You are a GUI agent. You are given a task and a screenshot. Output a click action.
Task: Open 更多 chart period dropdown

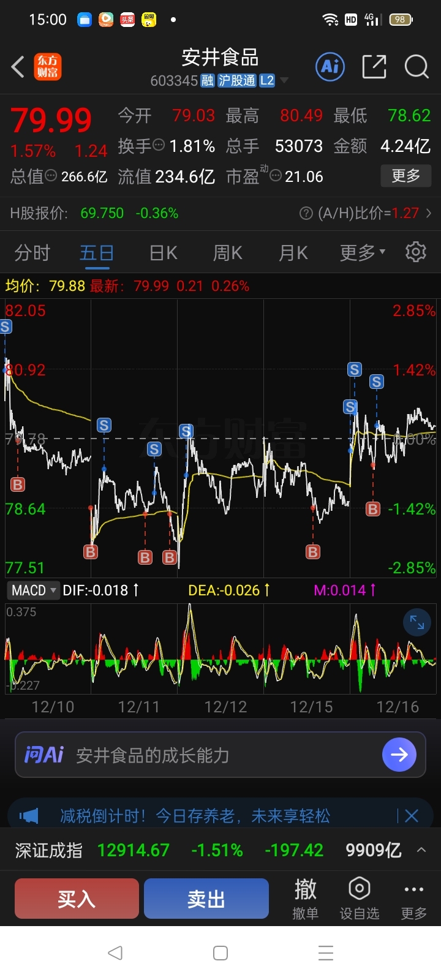pyautogui.click(x=363, y=252)
